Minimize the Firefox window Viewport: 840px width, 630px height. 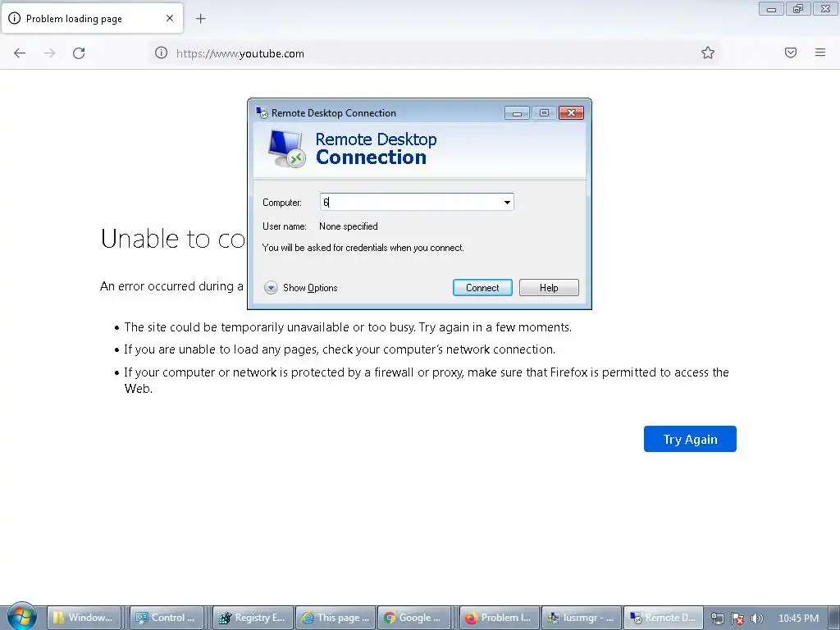coord(771,8)
